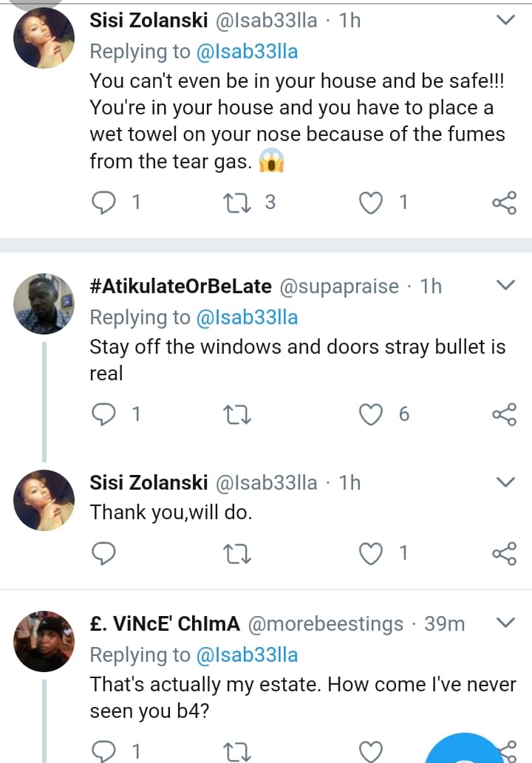Share the tear gas fumes tweet
This screenshot has height=763, width=532.
coord(504,202)
